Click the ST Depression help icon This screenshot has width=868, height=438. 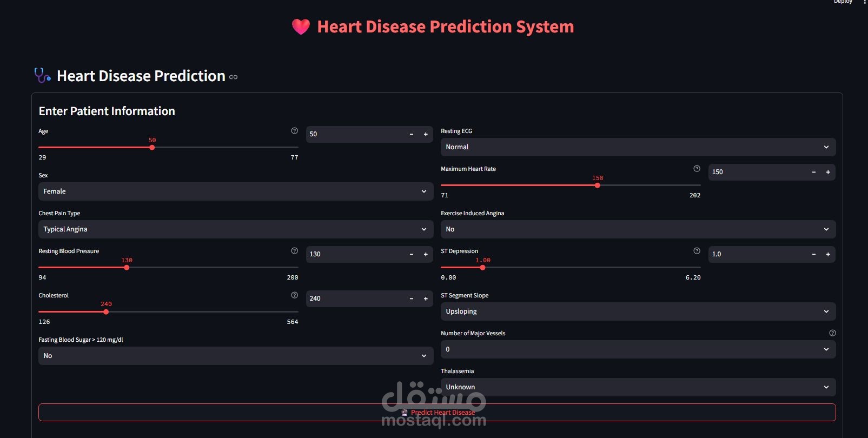point(697,251)
